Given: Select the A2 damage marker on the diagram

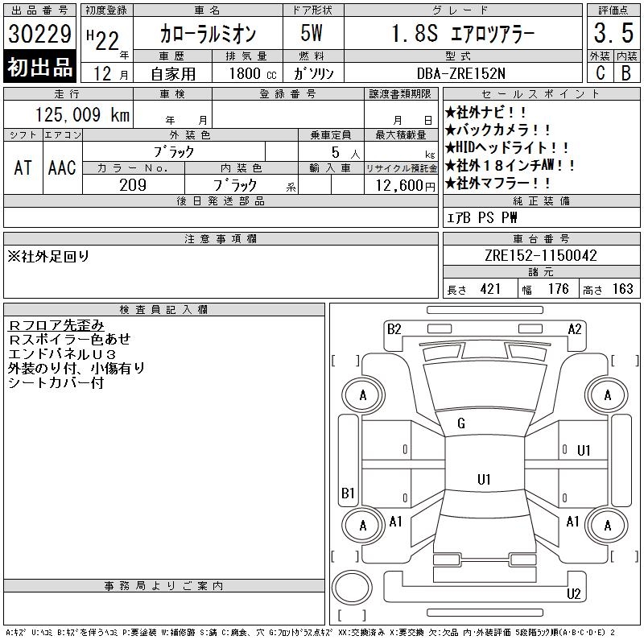Looking at the screenshot, I should [x=575, y=328].
